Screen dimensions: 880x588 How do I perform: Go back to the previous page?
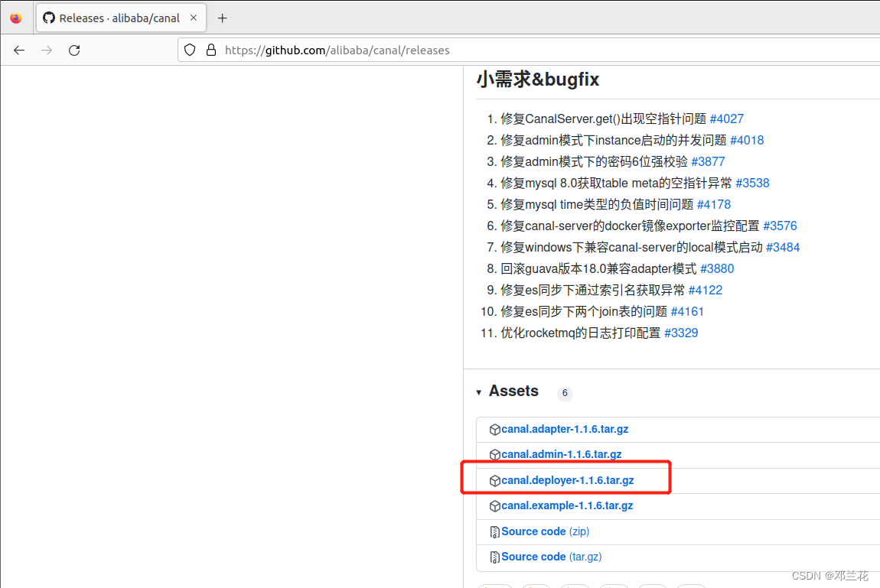(x=19, y=50)
